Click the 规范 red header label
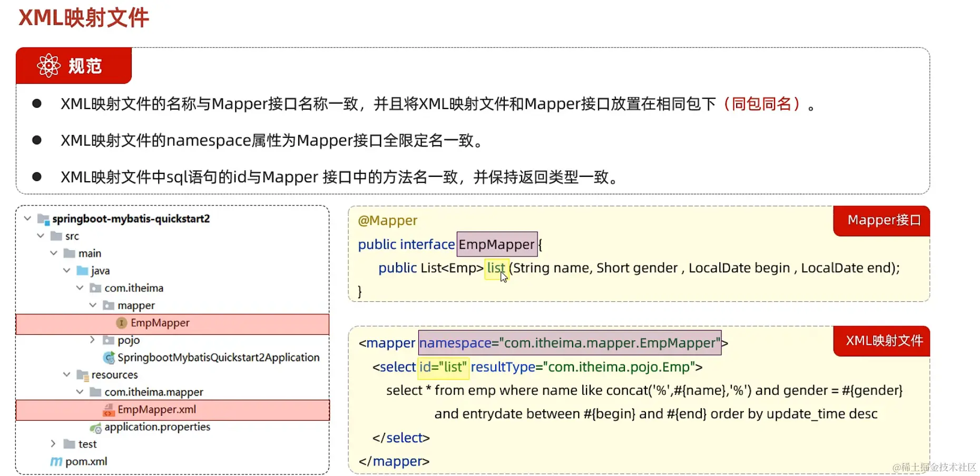 [74, 66]
